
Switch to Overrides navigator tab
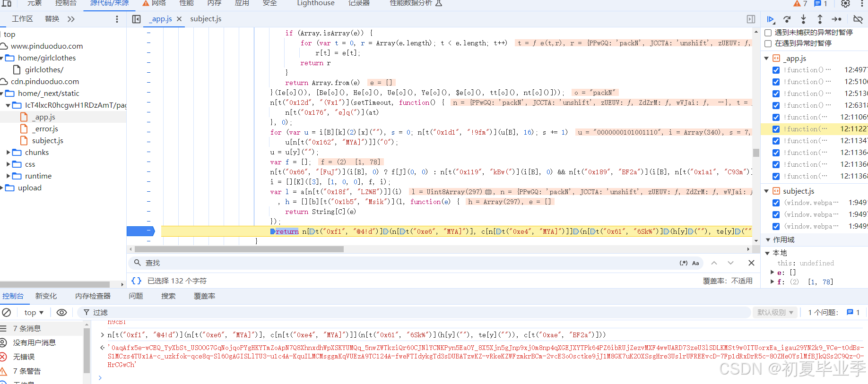[52, 19]
